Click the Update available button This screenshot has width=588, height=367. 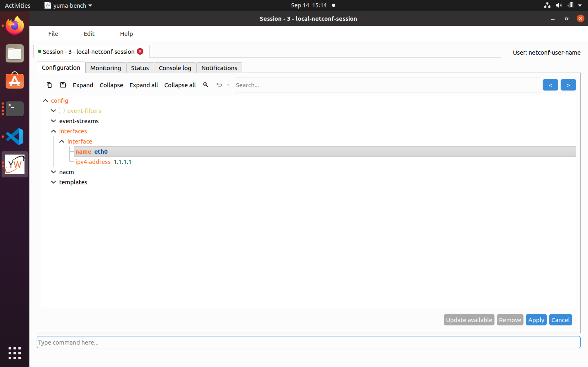tap(469, 320)
